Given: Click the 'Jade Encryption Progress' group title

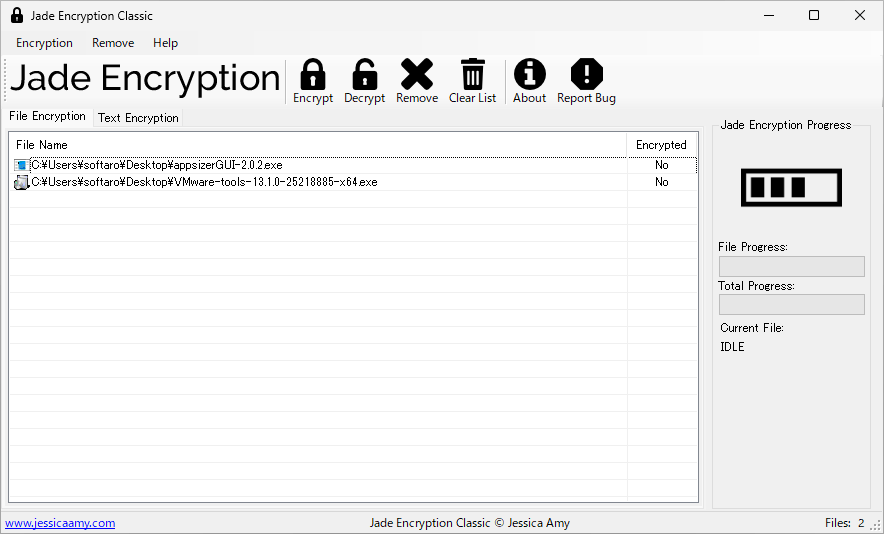Looking at the screenshot, I should 786,125.
